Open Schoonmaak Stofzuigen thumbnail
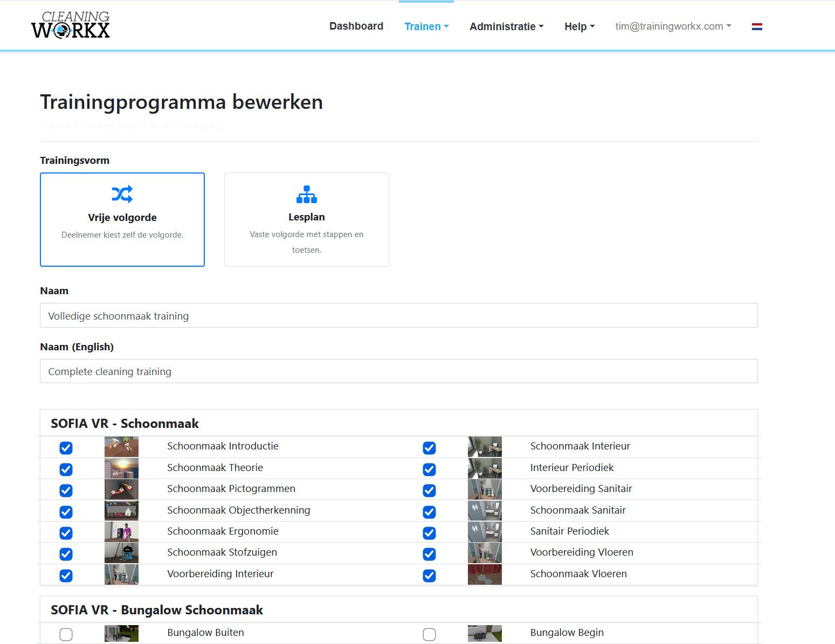835x644 pixels. tap(121, 553)
